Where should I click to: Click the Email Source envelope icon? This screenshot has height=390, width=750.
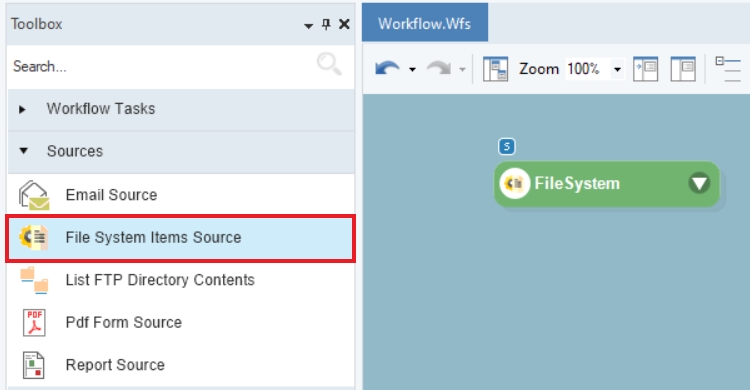coord(33,195)
